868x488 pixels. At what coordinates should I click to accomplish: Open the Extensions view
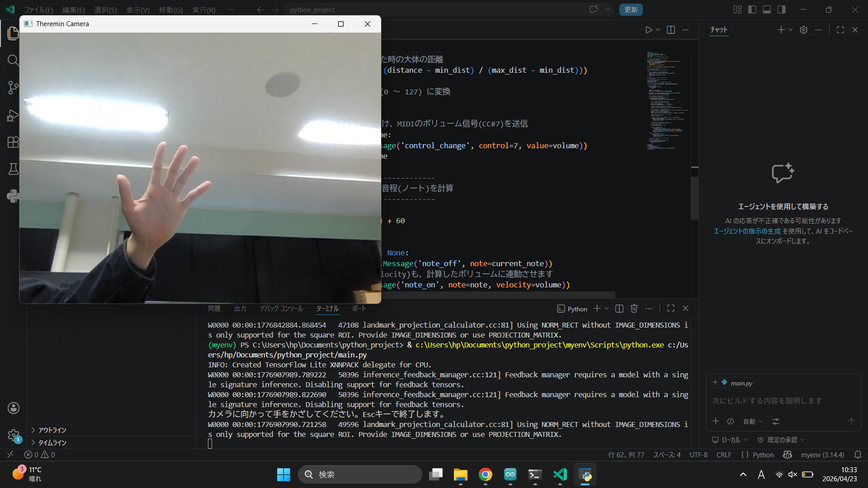[x=13, y=142]
